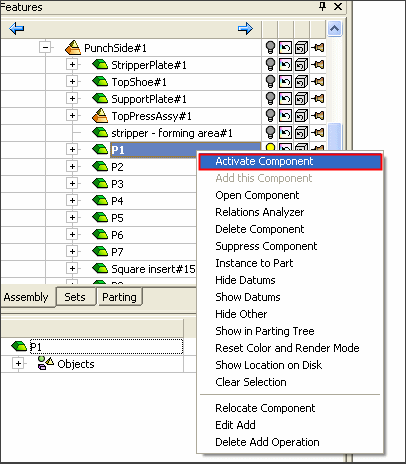Click the orange pin icon for StripperPlate#1
This screenshot has height=464, width=406.
point(318,65)
